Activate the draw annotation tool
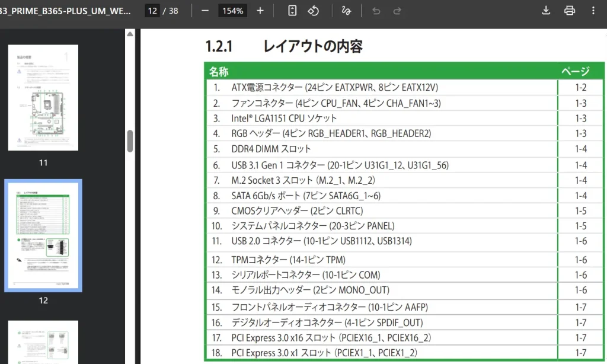The height and width of the screenshot is (364, 607). click(x=346, y=11)
